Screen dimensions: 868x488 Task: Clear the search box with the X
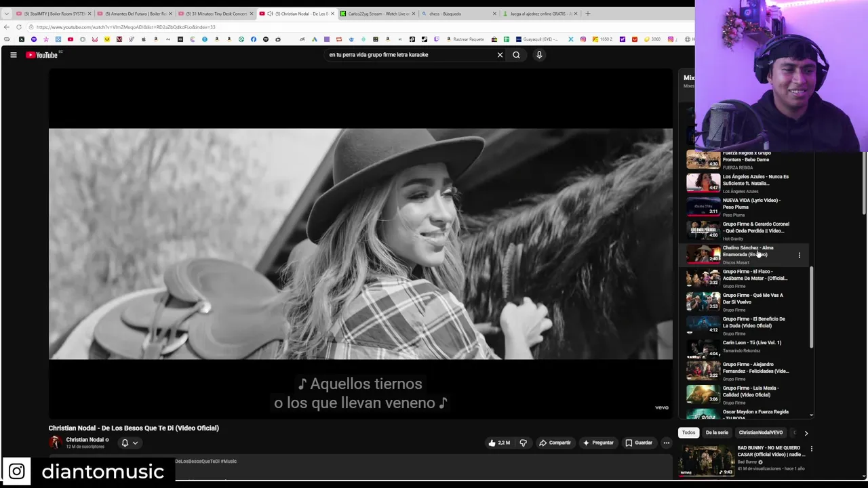500,55
